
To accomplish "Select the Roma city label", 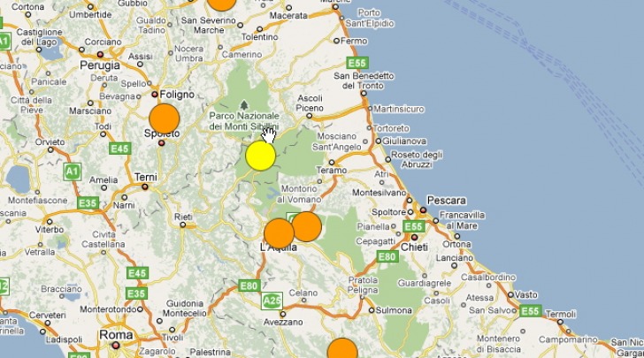I will (116, 335).
